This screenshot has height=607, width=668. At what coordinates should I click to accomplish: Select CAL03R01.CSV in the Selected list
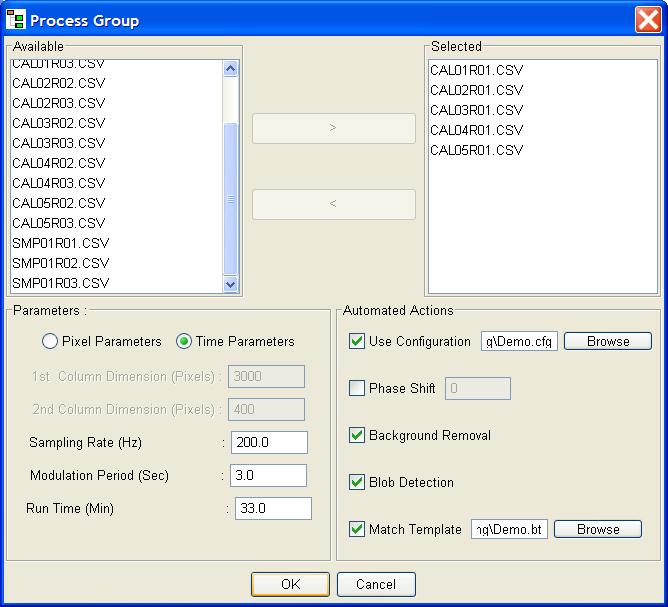[x=477, y=110]
